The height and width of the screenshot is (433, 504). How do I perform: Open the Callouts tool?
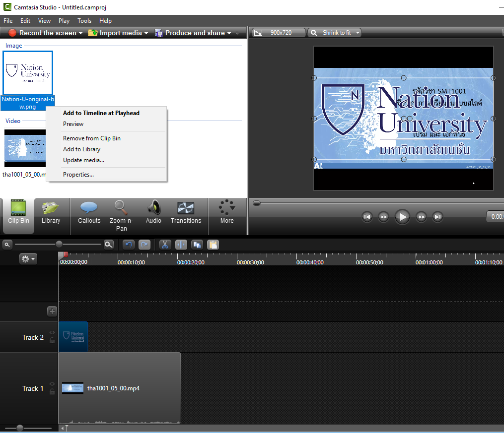(89, 212)
